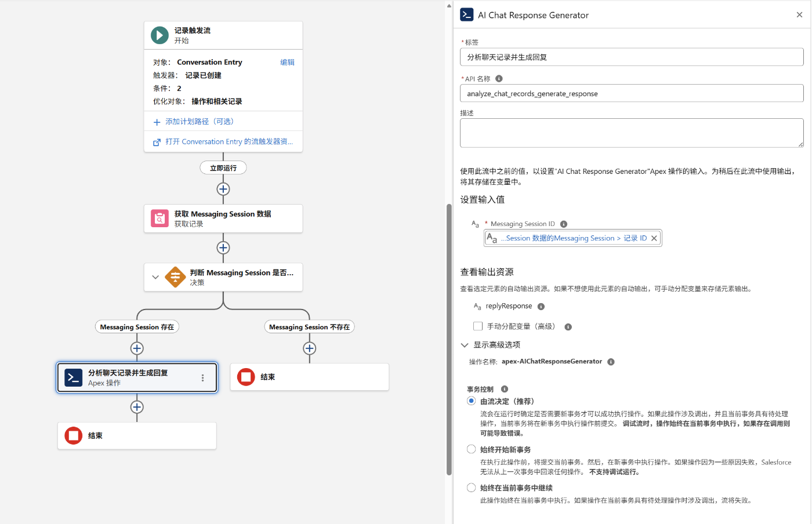Click the canvas vertical scrollbar
This screenshot has width=812, height=524.
449,339
